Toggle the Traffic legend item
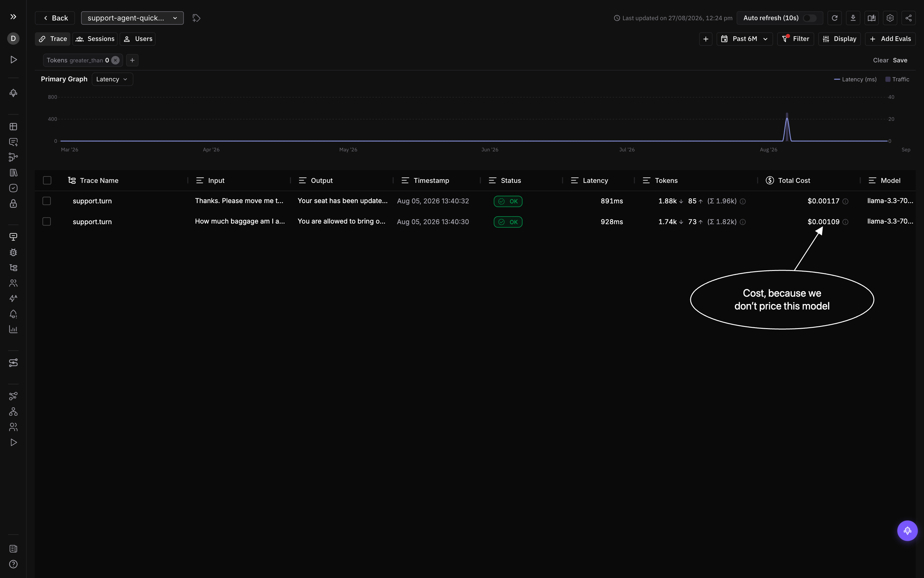This screenshot has height=578, width=924. coord(897,79)
